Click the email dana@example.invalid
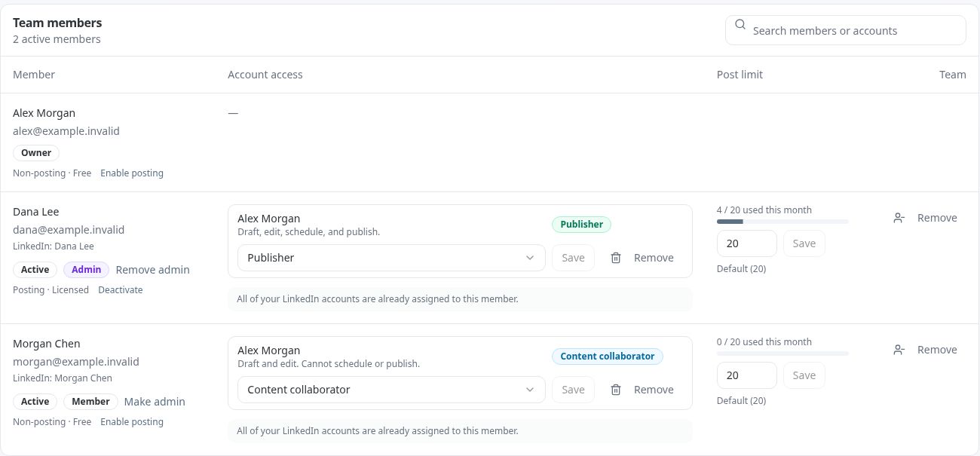980x456 pixels. tap(69, 230)
